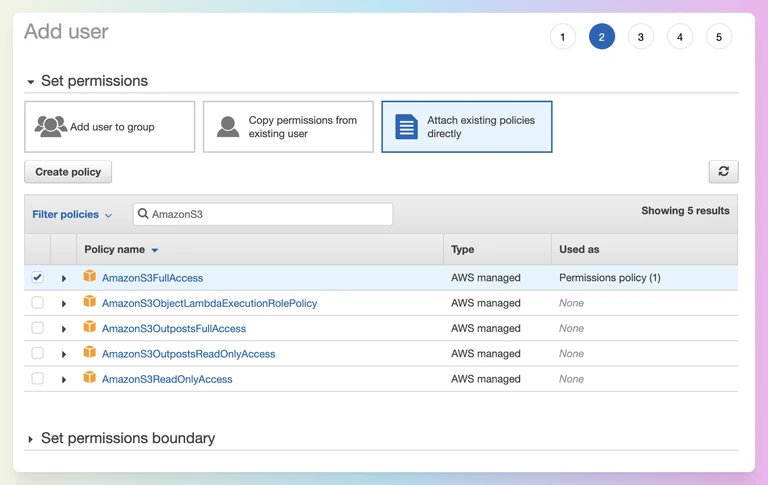Open the AmazonS3ReadOnlyAccess policy link
768x485 pixels.
(x=167, y=379)
